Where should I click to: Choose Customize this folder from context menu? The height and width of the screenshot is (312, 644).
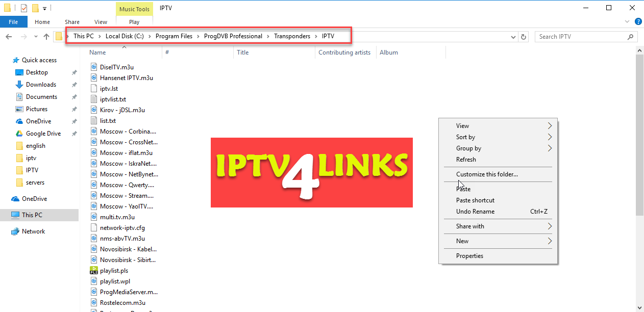(498, 174)
